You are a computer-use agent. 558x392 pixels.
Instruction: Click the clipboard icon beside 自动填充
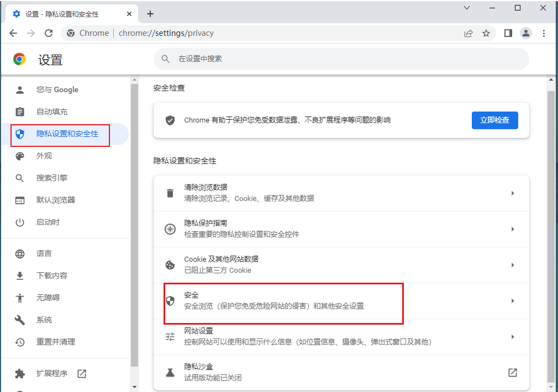20,112
